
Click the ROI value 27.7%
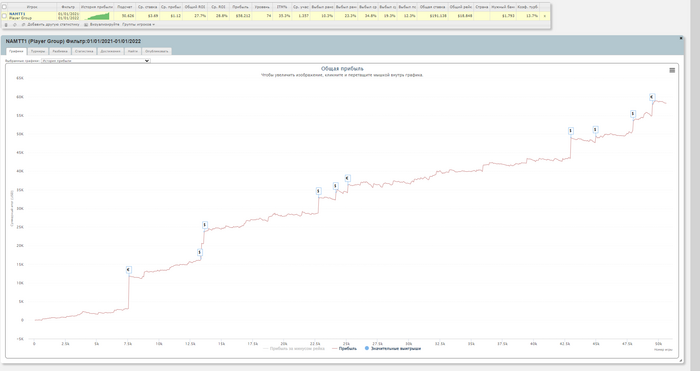pos(200,16)
